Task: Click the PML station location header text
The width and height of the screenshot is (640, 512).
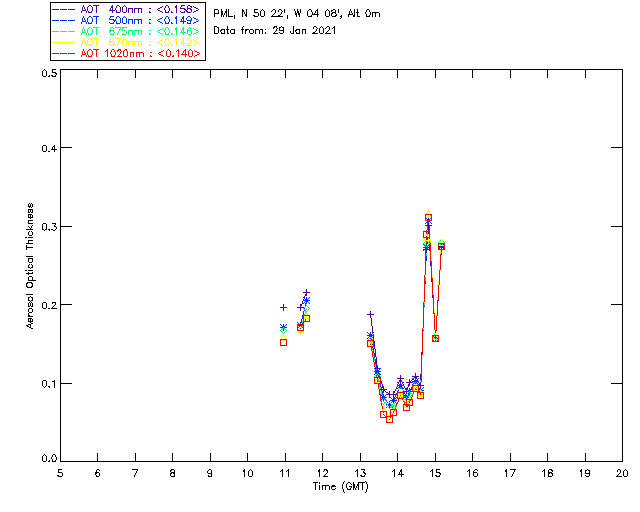Action: pyautogui.click(x=297, y=14)
